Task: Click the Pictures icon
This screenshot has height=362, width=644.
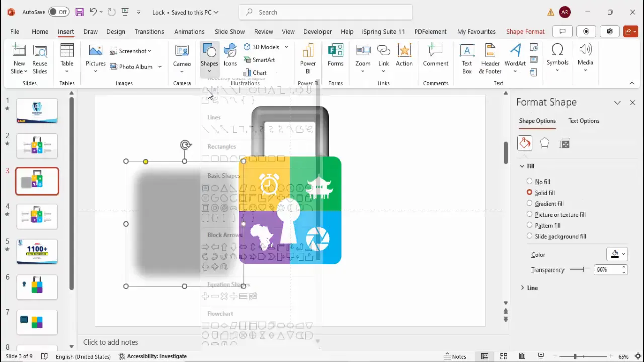Action: point(96,51)
